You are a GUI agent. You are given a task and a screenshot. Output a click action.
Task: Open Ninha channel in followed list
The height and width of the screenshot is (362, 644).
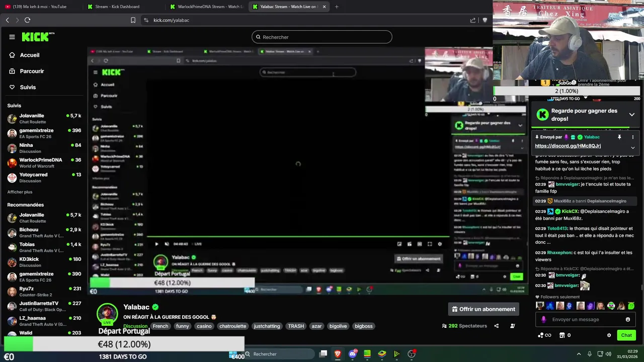coord(44,148)
